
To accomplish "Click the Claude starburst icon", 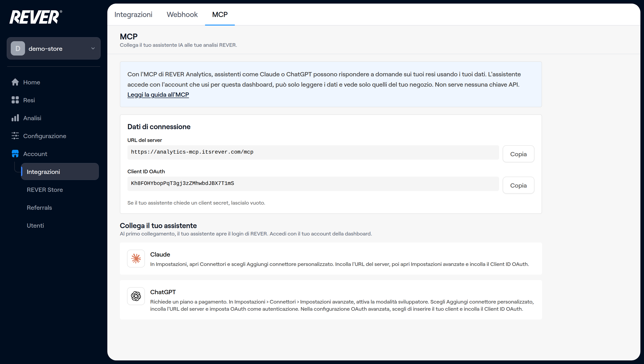I will 136,258.
